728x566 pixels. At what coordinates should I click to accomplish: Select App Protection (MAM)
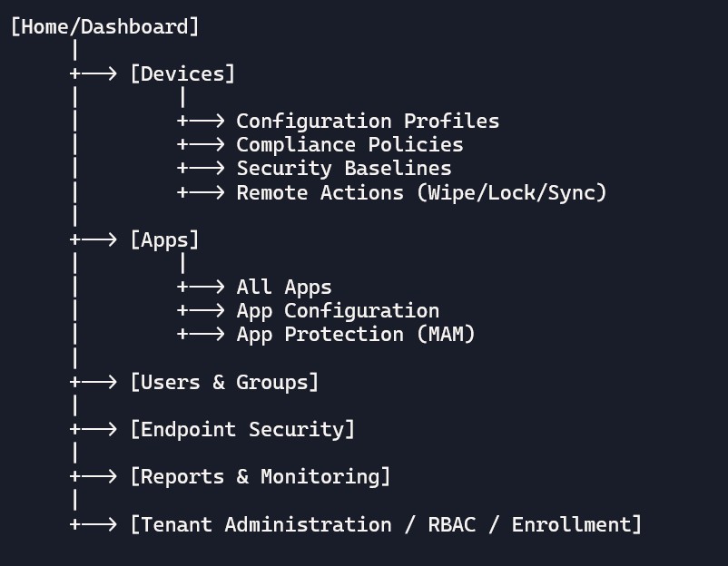[x=356, y=334]
